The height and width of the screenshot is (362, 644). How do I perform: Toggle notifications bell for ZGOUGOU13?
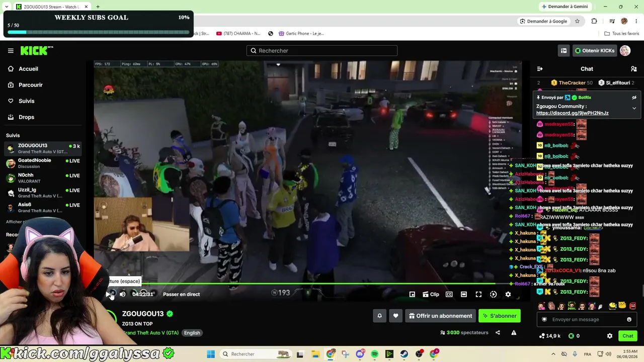pyautogui.click(x=380, y=316)
